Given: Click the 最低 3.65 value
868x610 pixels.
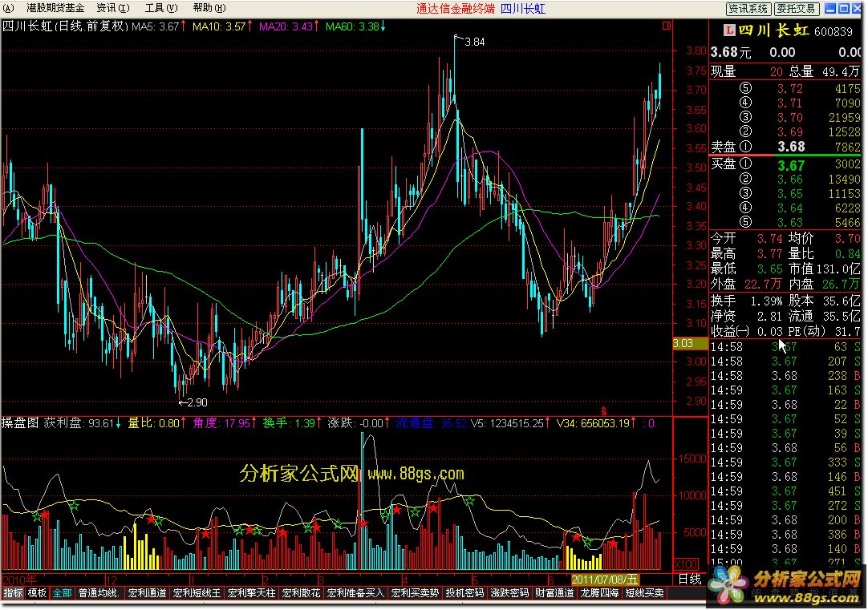Looking at the screenshot, I should (x=770, y=269).
